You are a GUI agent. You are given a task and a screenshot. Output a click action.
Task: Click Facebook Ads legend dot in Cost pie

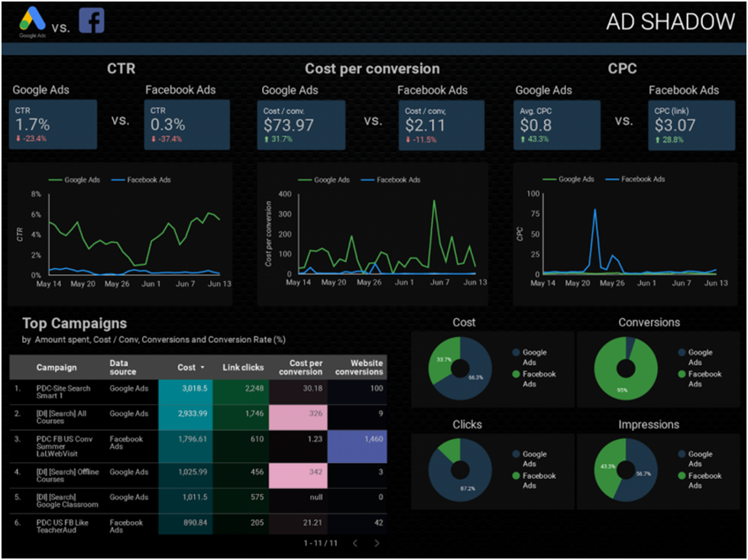[516, 374]
